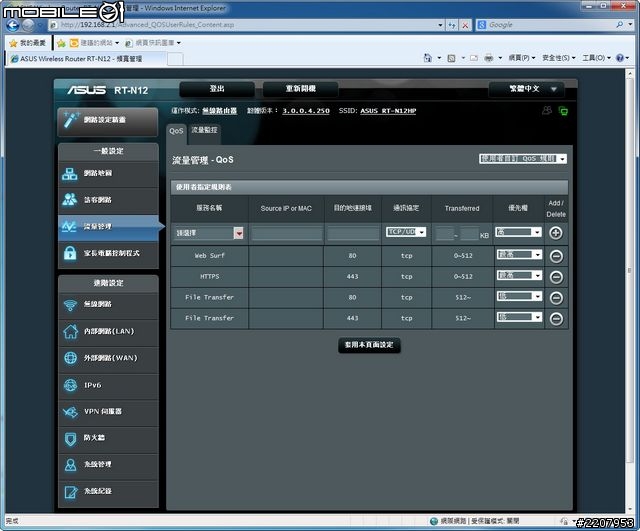The width and height of the screenshot is (640, 531).
Task: Click the IE home toolbar icon
Action: coord(427,58)
